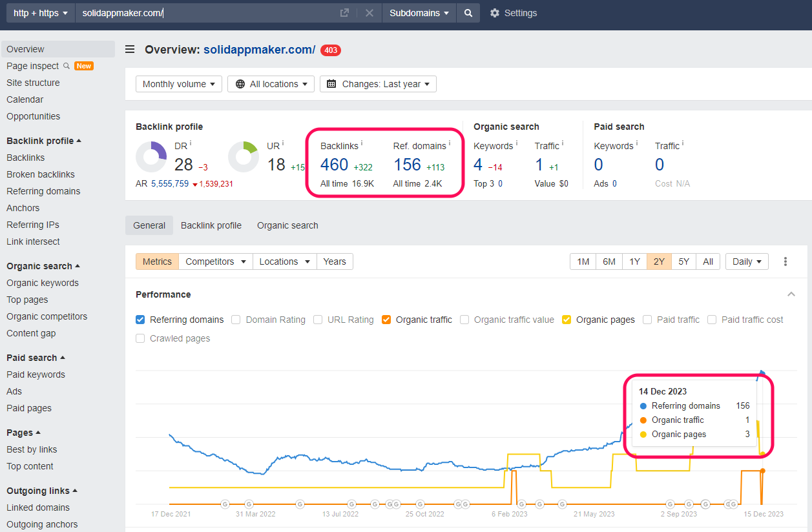
Task: Enable URL Rating checkbox
Action: point(318,320)
